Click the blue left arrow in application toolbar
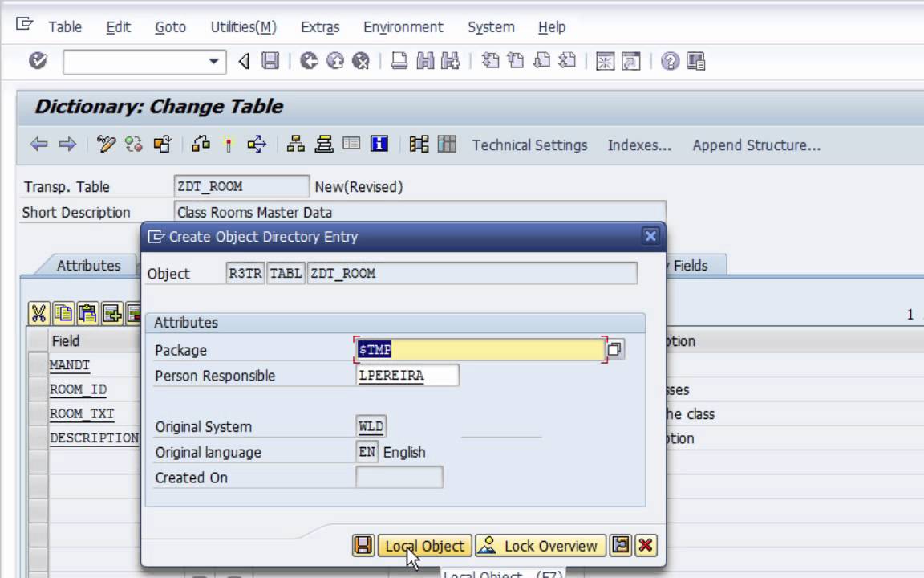Viewport: 924px width, 578px height. 38,144
